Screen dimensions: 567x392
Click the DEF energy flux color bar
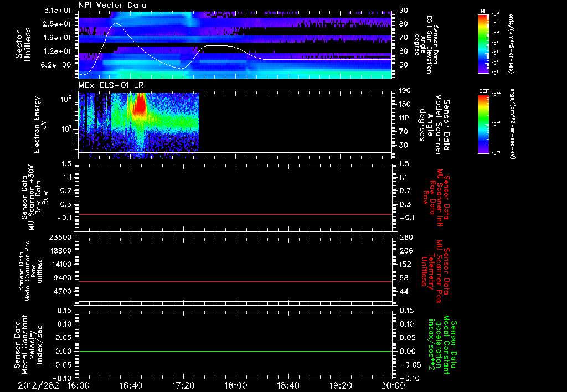(483, 124)
